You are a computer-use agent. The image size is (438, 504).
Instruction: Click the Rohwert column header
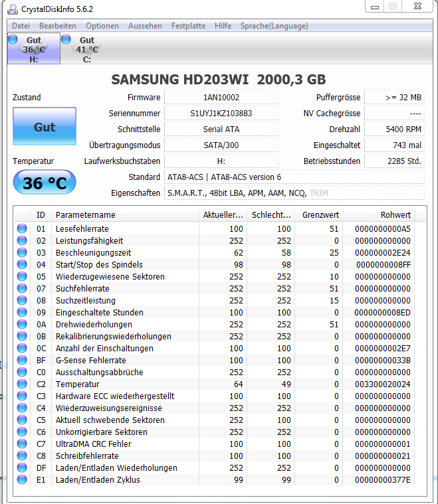[x=379, y=214]
